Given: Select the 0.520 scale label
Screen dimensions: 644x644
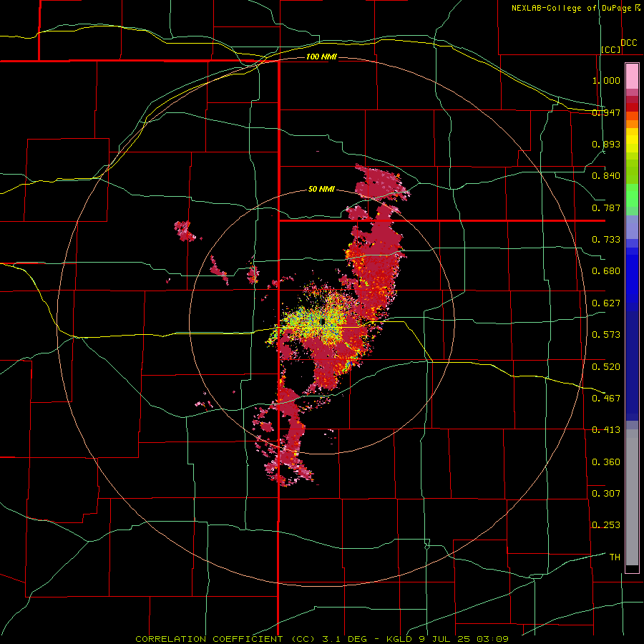Looking at the screenshot, I should pos(606,367).
